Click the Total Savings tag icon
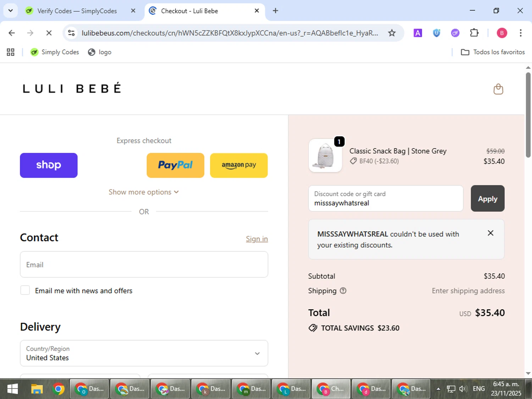Screen dimensions: 532x399 pos(313,328)
